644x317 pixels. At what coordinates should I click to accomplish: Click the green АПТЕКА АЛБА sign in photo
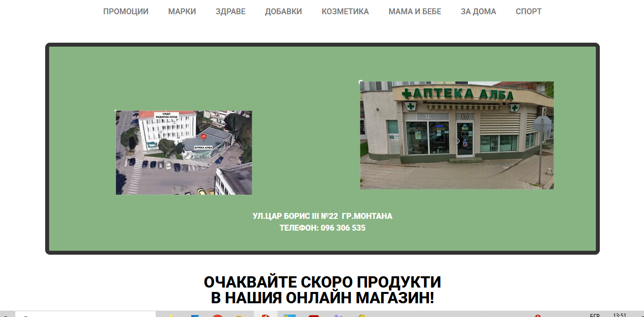pyautogui.click(x=457, y=94)
